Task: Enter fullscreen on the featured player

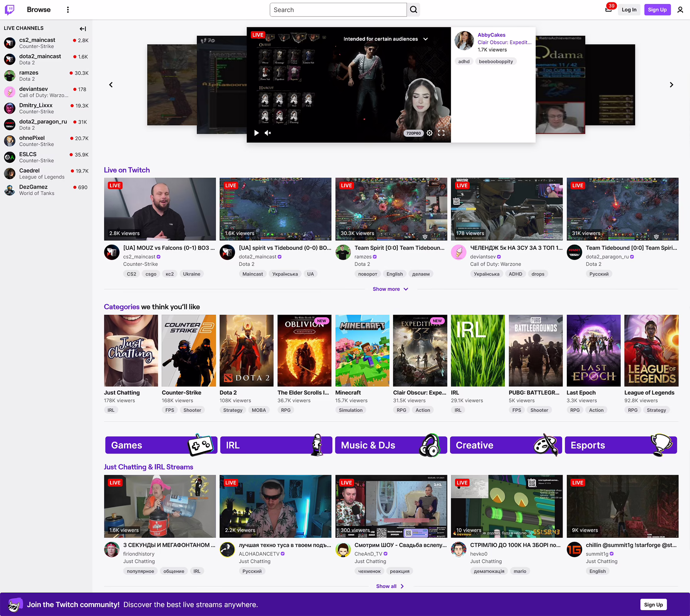Action: coord(441,133)
